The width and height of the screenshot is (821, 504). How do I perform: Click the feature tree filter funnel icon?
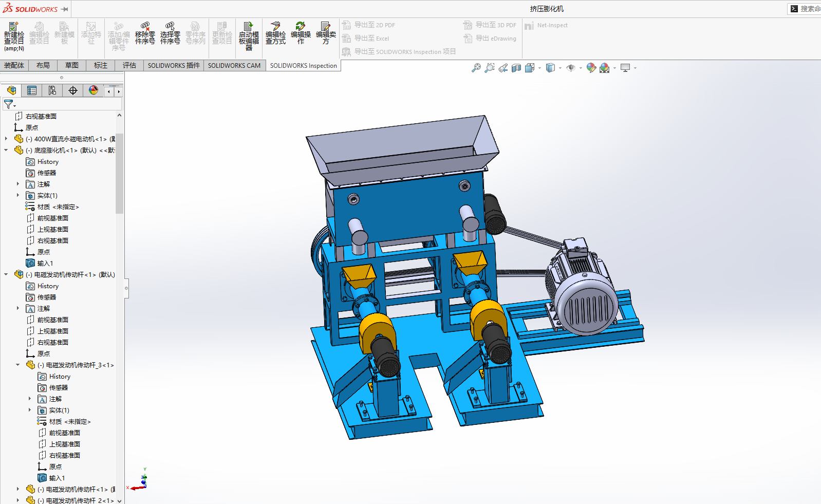(x=9, y=104)
